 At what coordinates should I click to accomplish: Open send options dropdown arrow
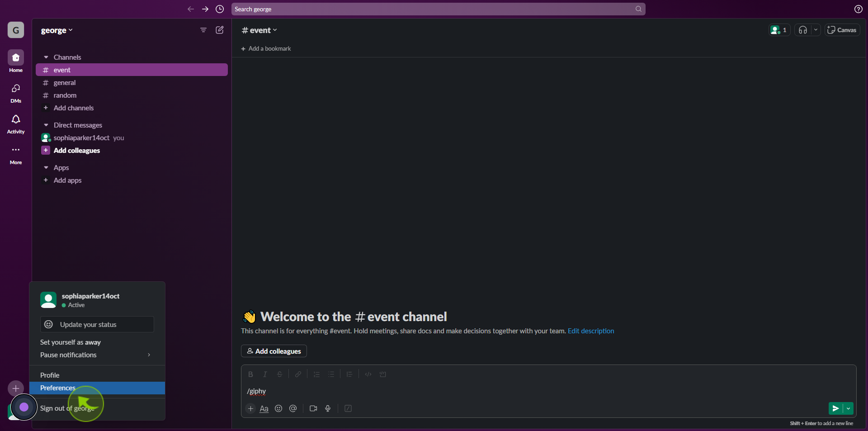(x=848, y=409)
